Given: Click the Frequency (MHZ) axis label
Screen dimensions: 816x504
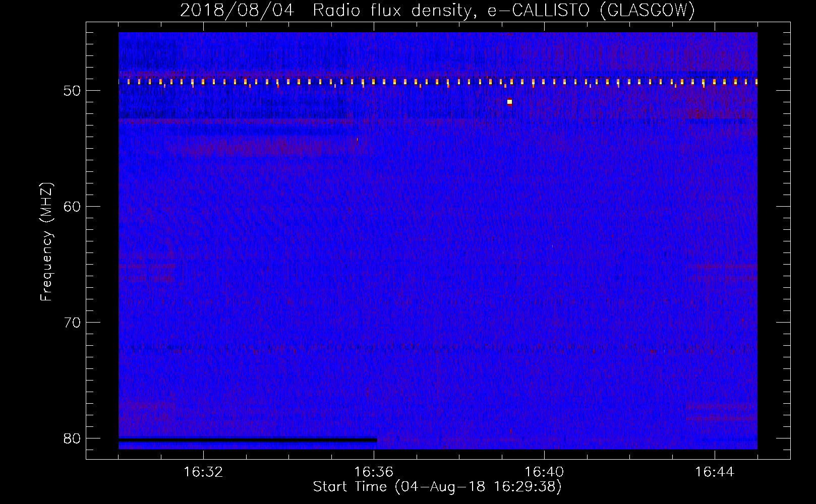Looking at the screenshot, I should [x=46, y=242].
